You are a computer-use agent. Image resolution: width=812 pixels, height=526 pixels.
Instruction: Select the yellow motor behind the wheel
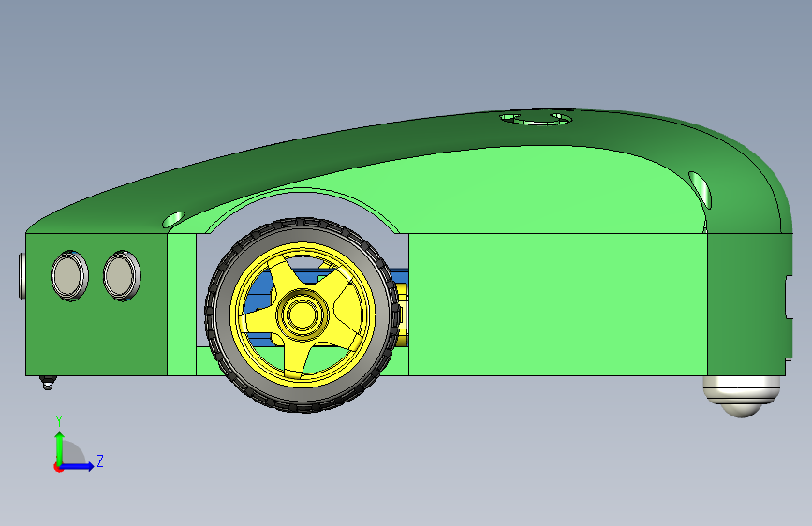403,314
